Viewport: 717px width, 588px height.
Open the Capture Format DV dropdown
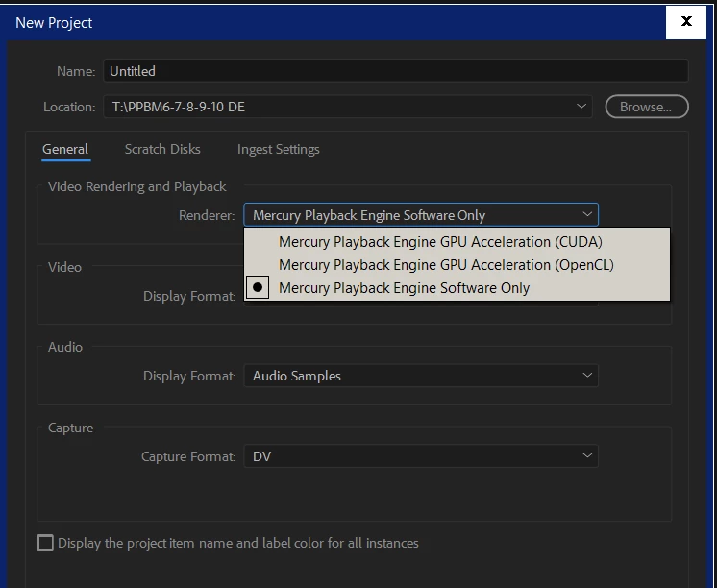[x=421, y=455]
